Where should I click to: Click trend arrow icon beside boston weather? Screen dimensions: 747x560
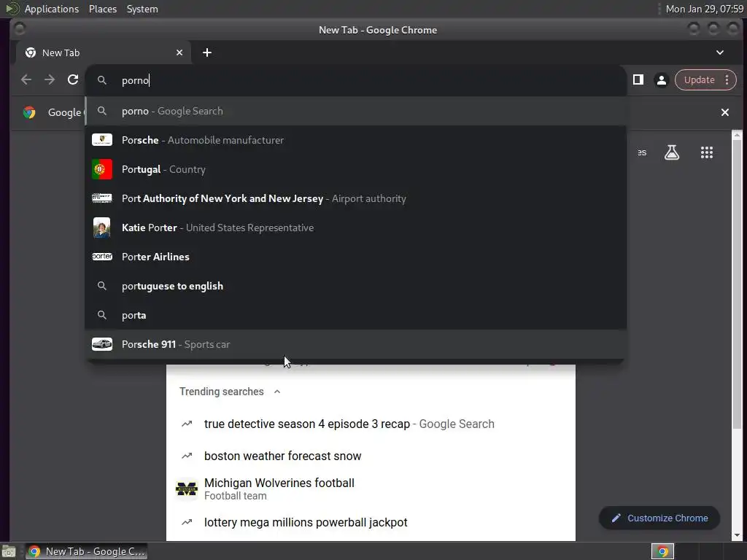pyautogui.click(x=187, y=456)
